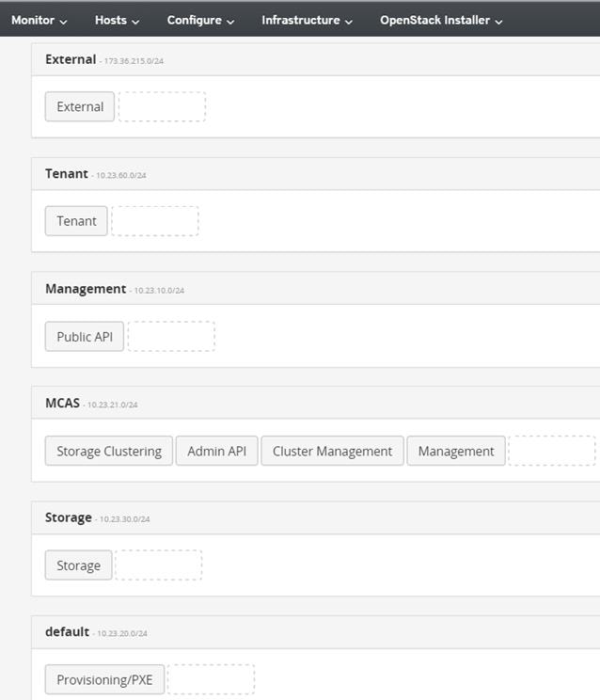600x700 pixels.
Task: Select the Tenant traffic type box
Action: point(76,221)
